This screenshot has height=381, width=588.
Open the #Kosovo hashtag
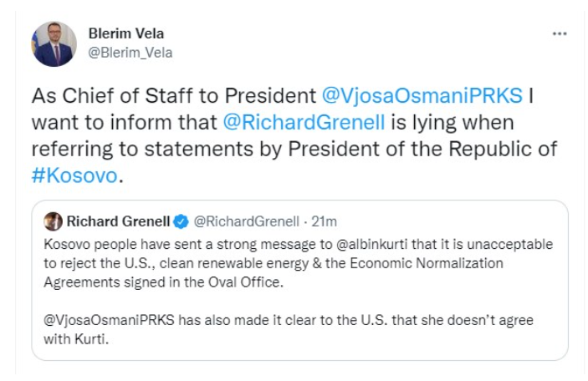click(74, 175)
